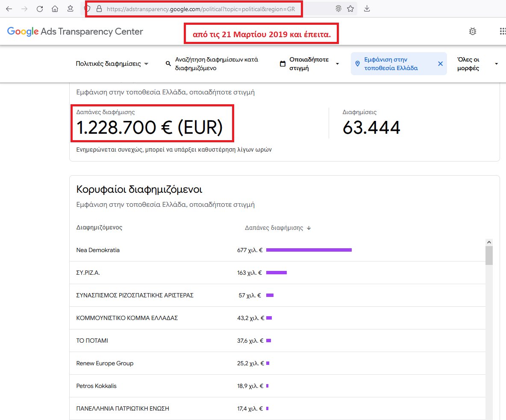Click the fingerprint icon in address bar
This screenshot has height=420, width=506.
[338, 9]
